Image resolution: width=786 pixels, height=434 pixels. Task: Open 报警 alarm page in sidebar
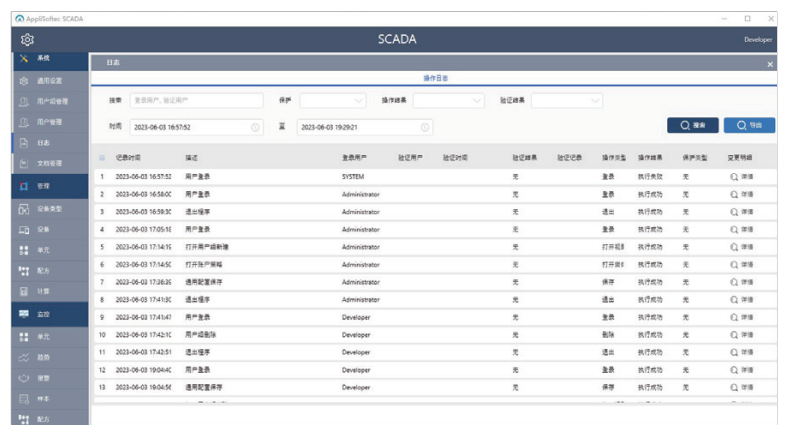coord(43,378)
